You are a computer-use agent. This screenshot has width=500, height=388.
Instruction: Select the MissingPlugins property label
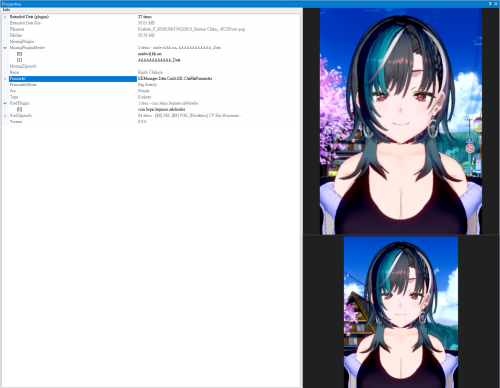[22, 42]
